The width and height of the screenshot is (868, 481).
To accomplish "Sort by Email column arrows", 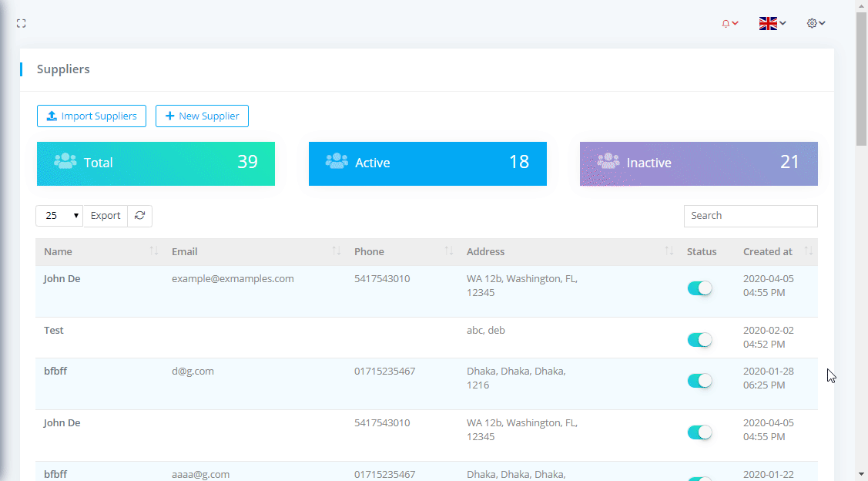I will (337, 252).
